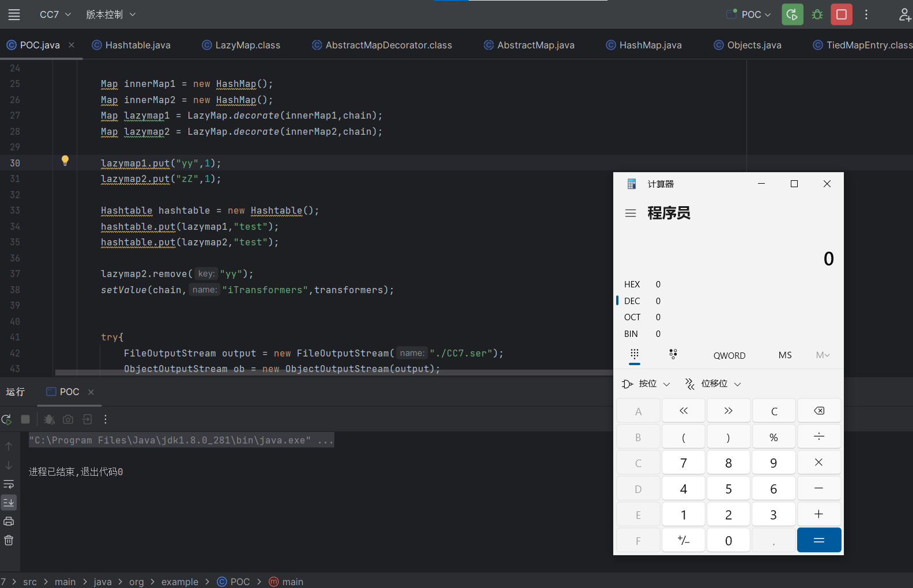The image size is (913, 588).
Task: Click the stop icon in the run panel toolbar
Action: (x=25, y=419)
